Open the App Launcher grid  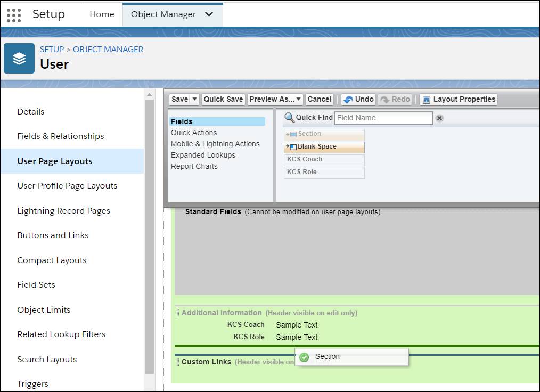(x=13, y=14)
